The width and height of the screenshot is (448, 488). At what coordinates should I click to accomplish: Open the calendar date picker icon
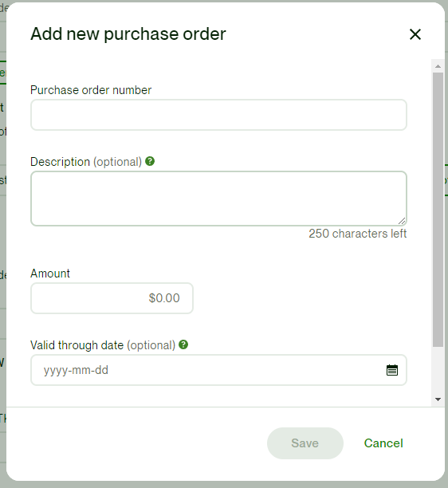392,370
